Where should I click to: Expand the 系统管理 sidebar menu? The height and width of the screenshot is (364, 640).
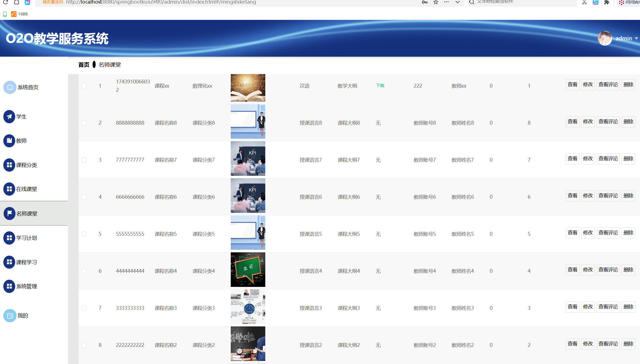click(x=26, y=286)
